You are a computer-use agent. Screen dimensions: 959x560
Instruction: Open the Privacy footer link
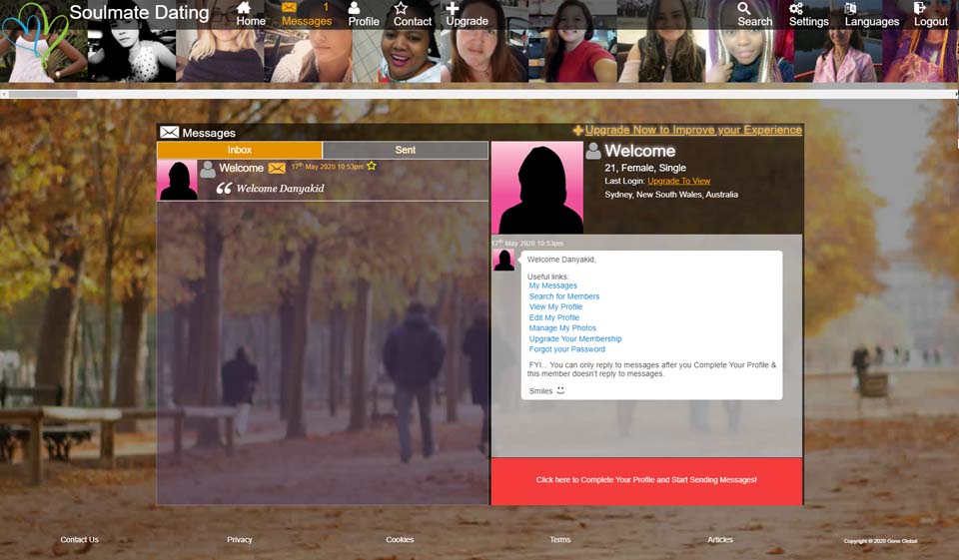click(x=240, y=540)
